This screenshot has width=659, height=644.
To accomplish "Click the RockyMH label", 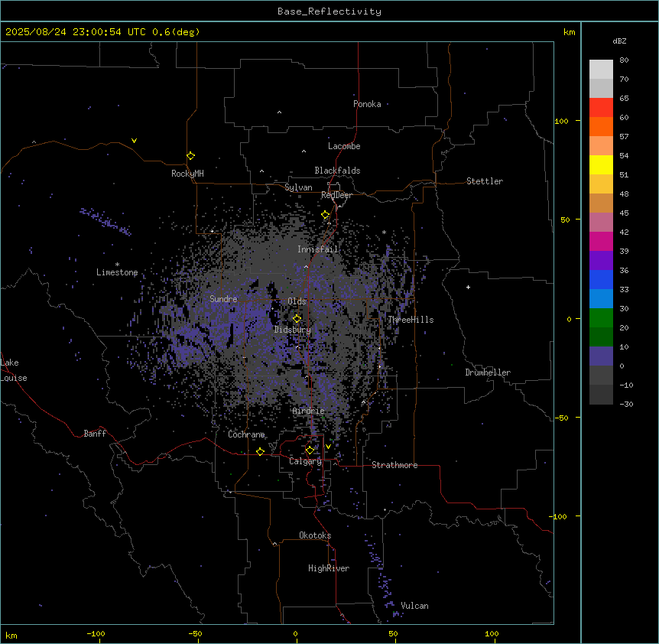I will pos(187,174).
